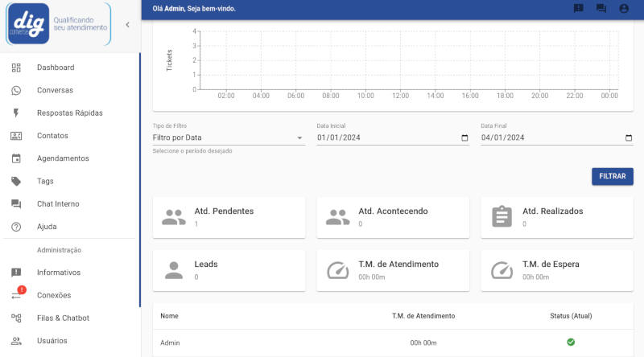
Task: Open the user account icon in header
Action: [623, 8]
